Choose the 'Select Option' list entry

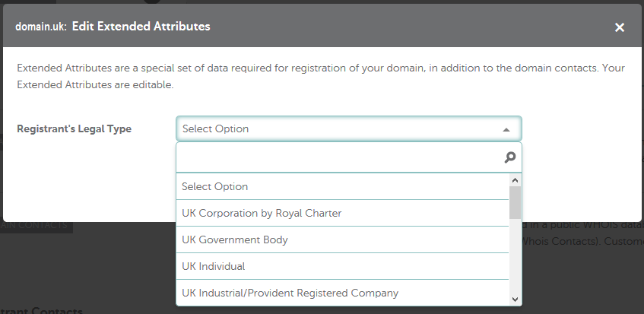[343, 186]
